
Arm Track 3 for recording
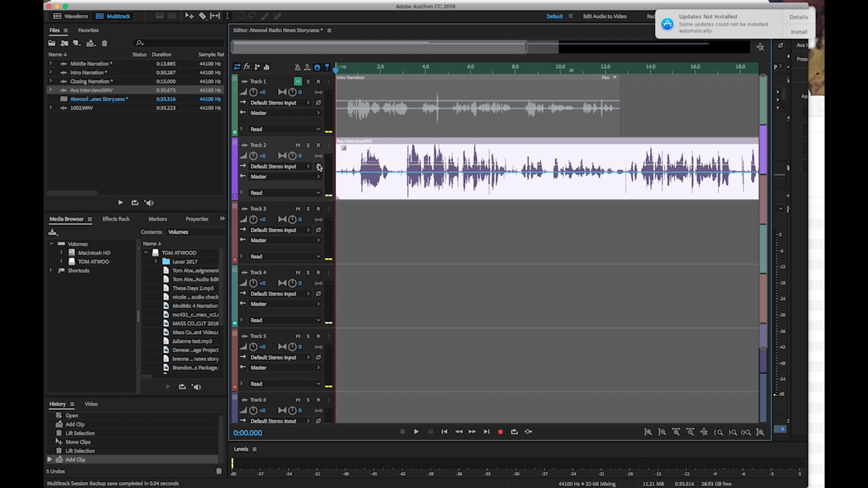click(x=318, y=209)
